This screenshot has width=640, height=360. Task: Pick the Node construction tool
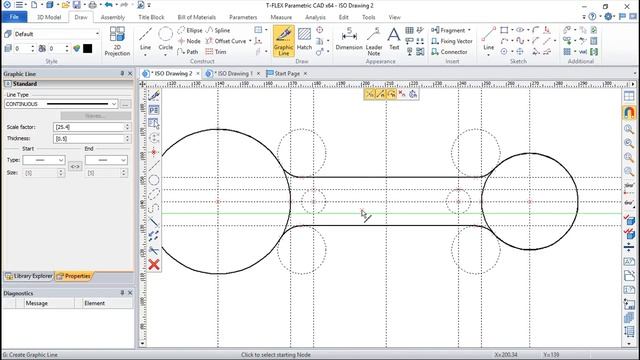[189, 41]
